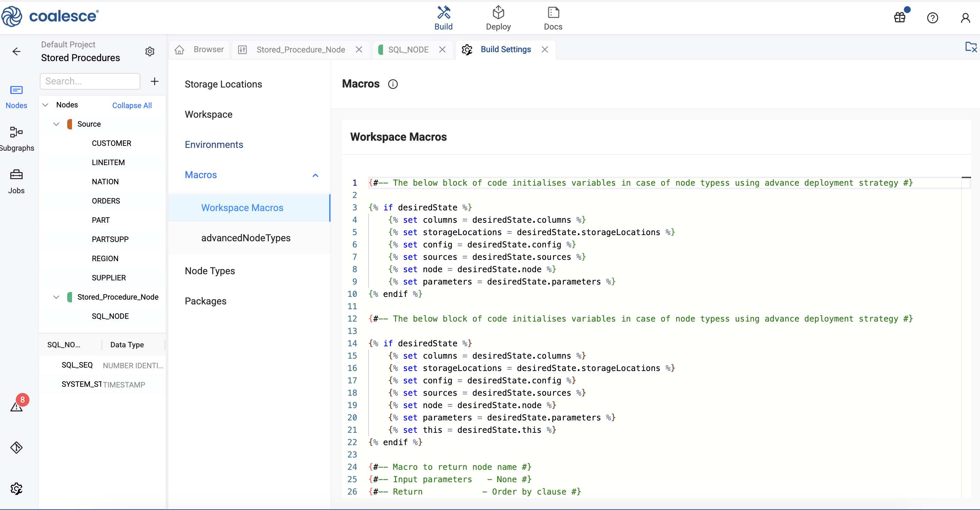Select the SQL_NODE tree item
The height and width of the screenshot is (510, 980).
click(x=110, y=316)
